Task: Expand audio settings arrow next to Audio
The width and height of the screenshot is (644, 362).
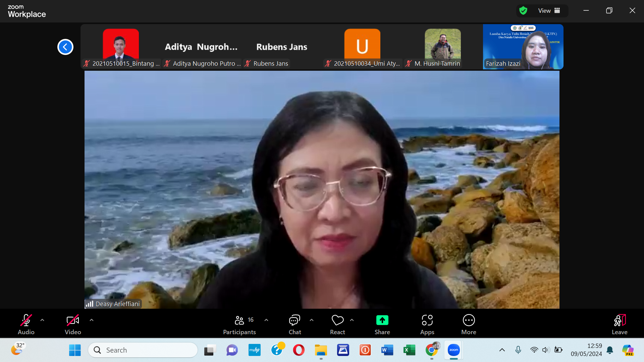Action: [42, 320]
